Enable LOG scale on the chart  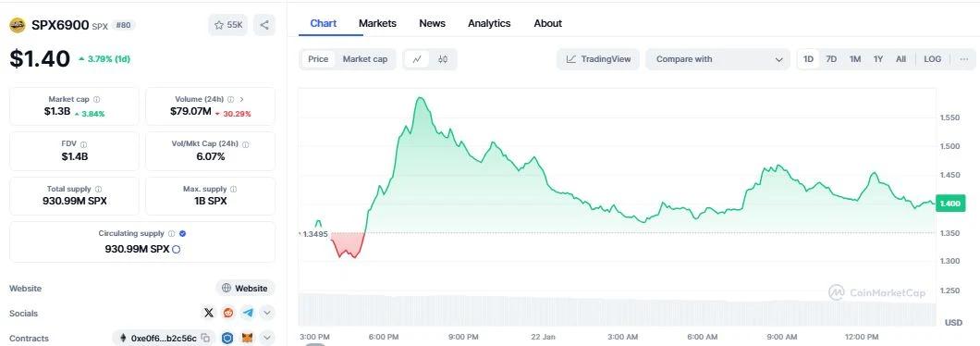(932, 59)
